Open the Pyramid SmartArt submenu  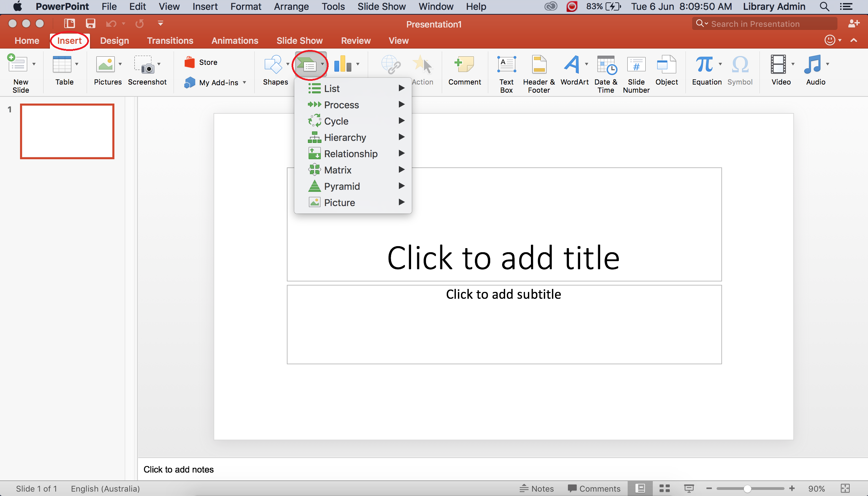[x=353, y=186]
